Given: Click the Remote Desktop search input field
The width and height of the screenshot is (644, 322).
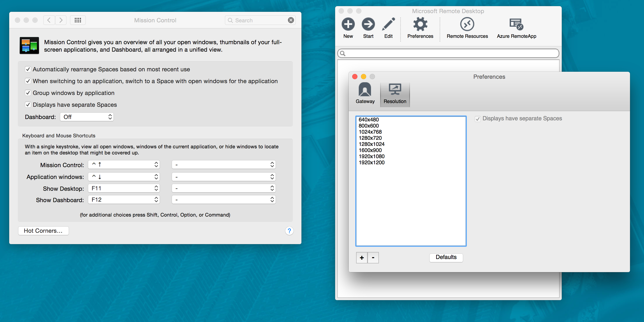Looking at the screenshot, I should 448,54.
